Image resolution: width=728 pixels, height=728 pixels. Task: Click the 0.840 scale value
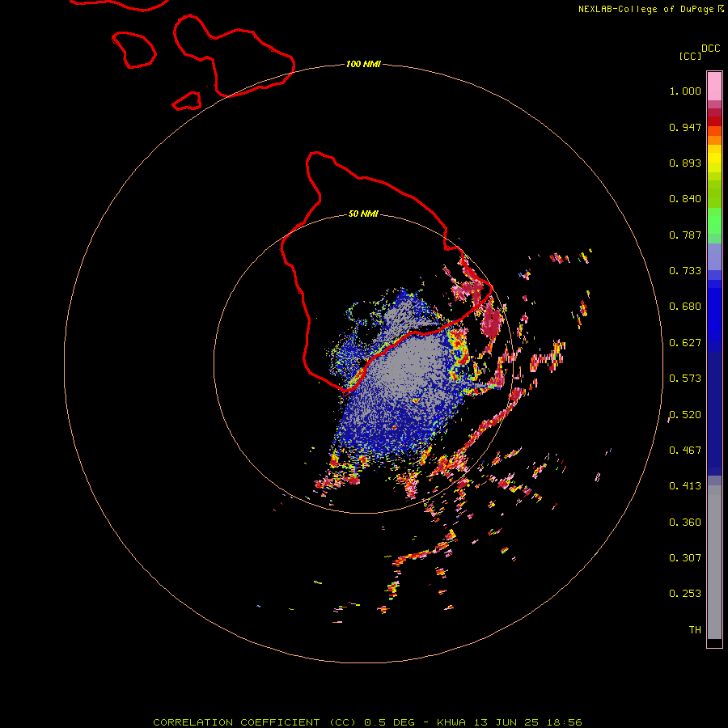tap(685, 199)
